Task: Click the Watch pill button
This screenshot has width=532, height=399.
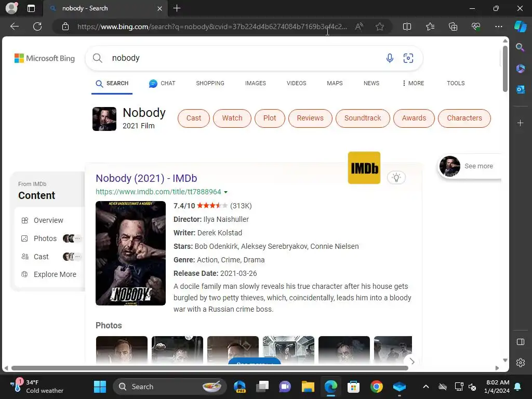Action: 232,118
